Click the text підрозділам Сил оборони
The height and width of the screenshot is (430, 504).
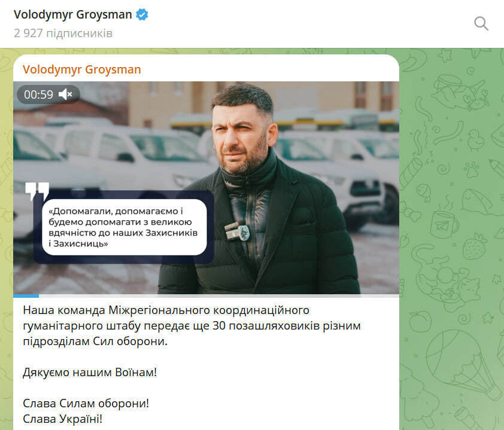point(95,341)
